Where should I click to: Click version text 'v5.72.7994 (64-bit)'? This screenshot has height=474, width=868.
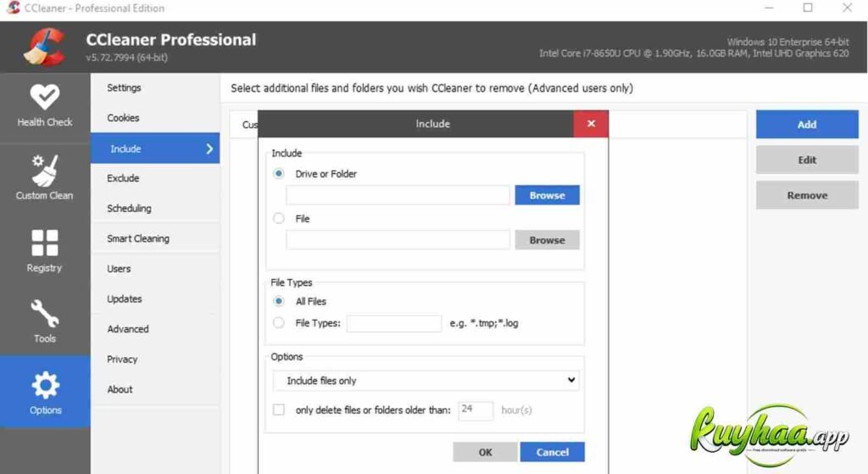click(x=127, y=57)
